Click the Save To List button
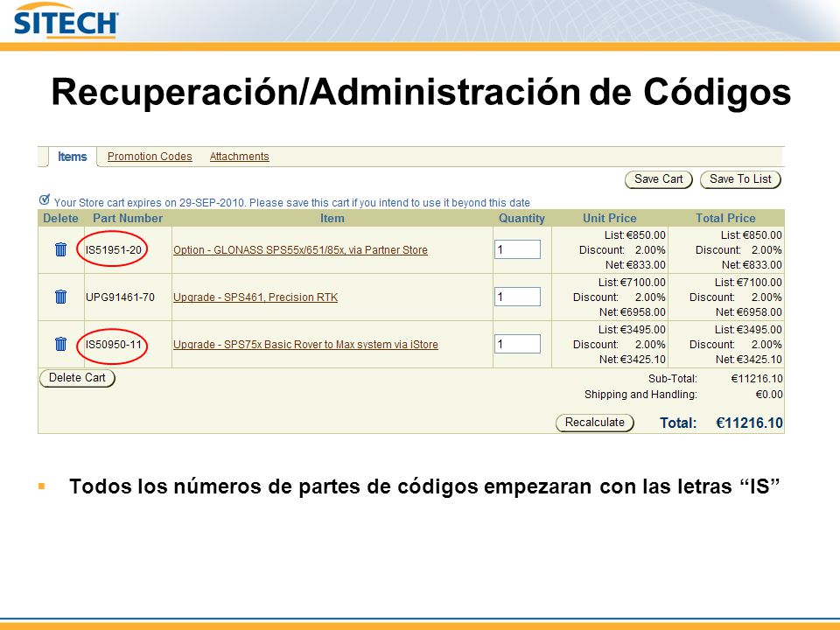 (x=740, y=179)
